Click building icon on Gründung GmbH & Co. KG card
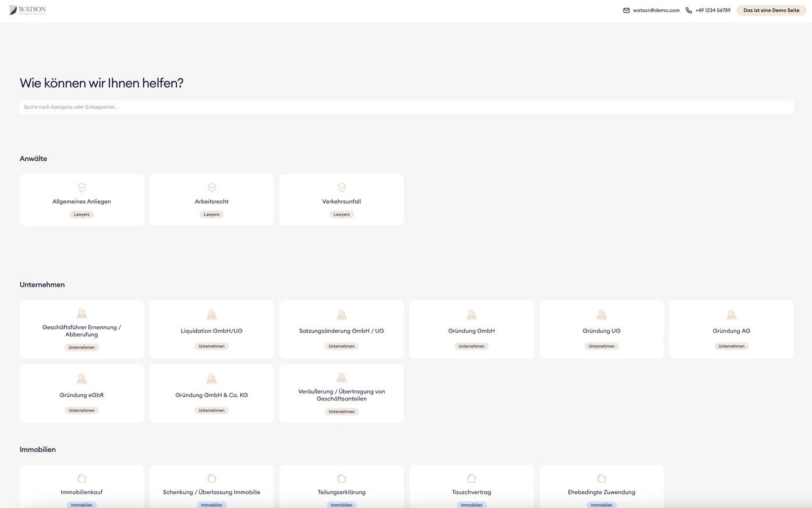 coord(212,379)
